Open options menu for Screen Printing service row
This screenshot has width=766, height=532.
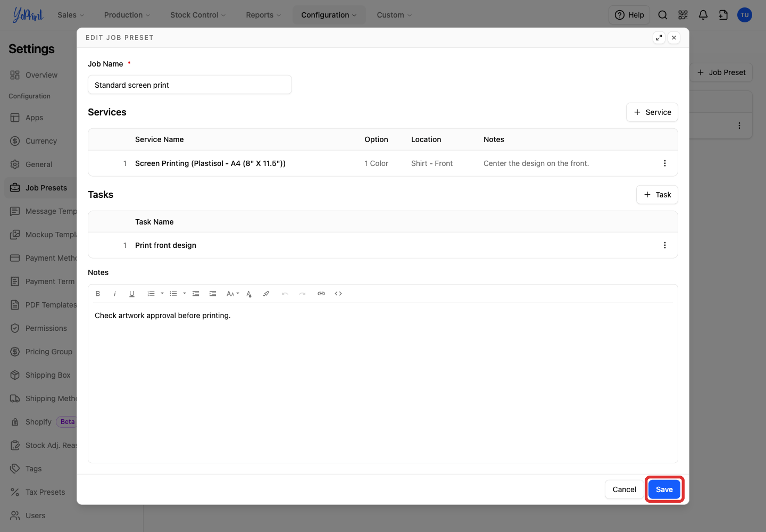pyautogui.click(x=665, y=163)
